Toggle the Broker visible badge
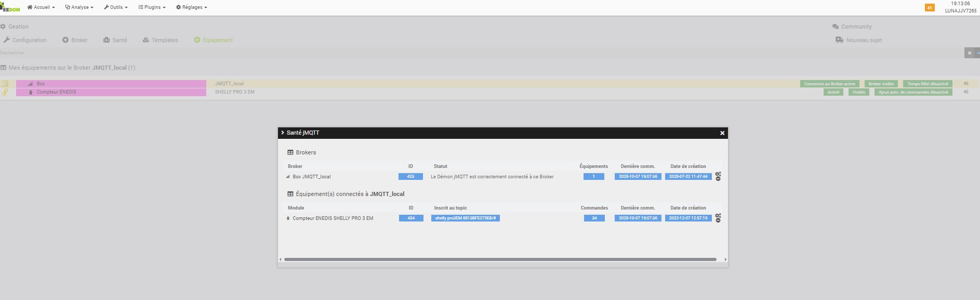The height and width of the screenshot is (300, 980). 881,84
